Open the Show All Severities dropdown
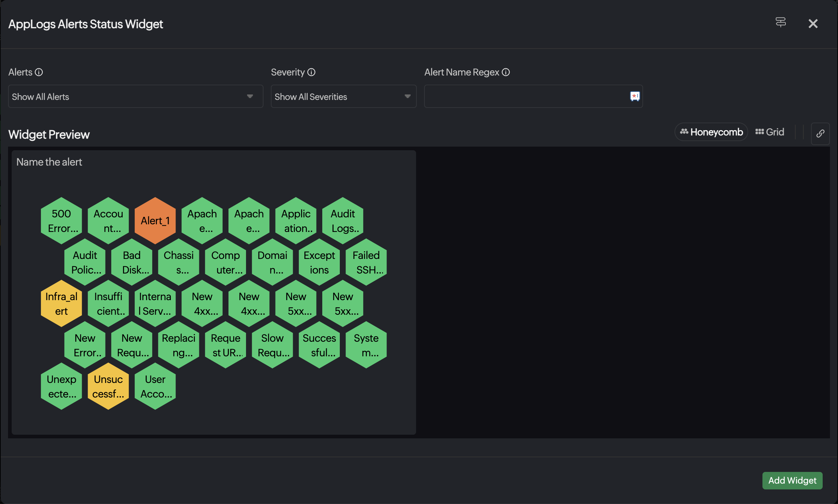The image size is (838, 504). click(x=343, y=96)
